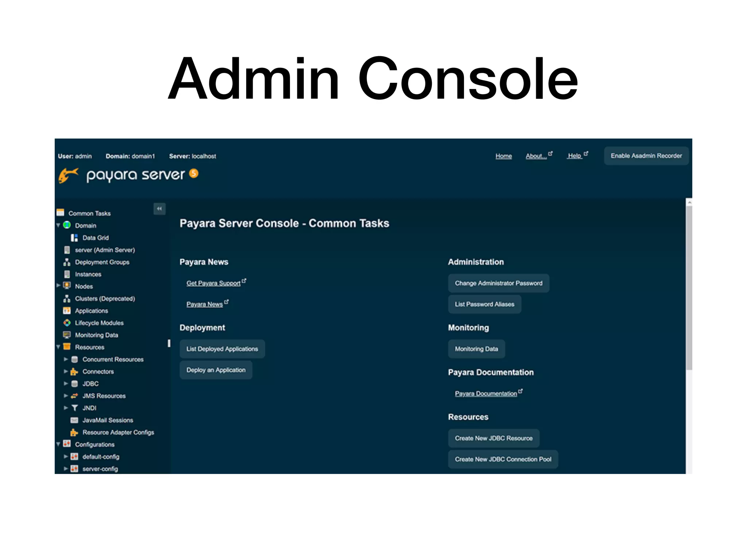Viewport: 747px width, 560px height.
Task: Expand the default-config node
Action: coord(66,456)
